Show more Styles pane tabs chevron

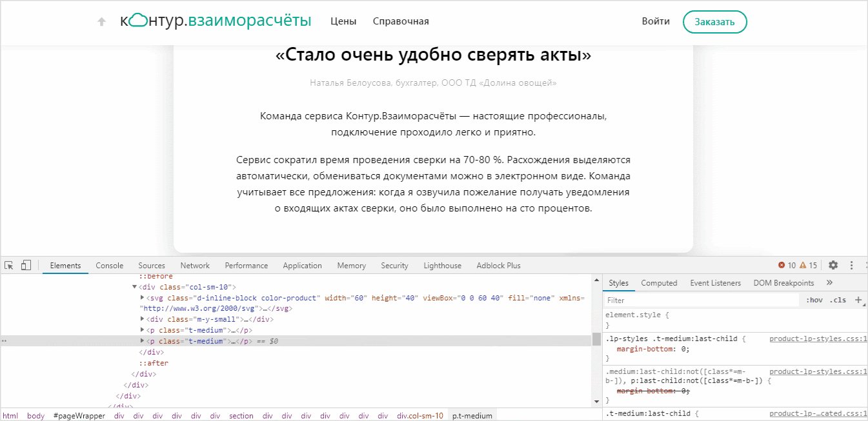pos(829,282)
